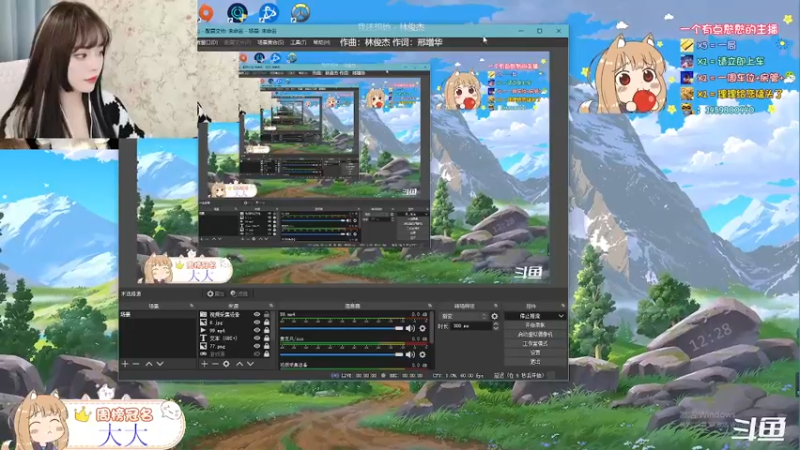Open scene transition properties gear
This screenshot has height=450, width=800.
click(494, 316)
